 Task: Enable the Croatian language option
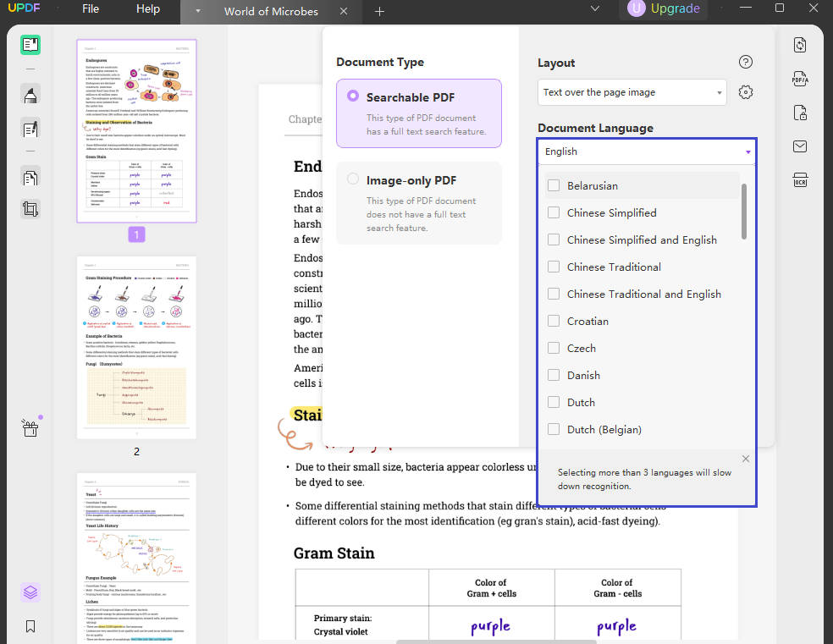(553, 321)
